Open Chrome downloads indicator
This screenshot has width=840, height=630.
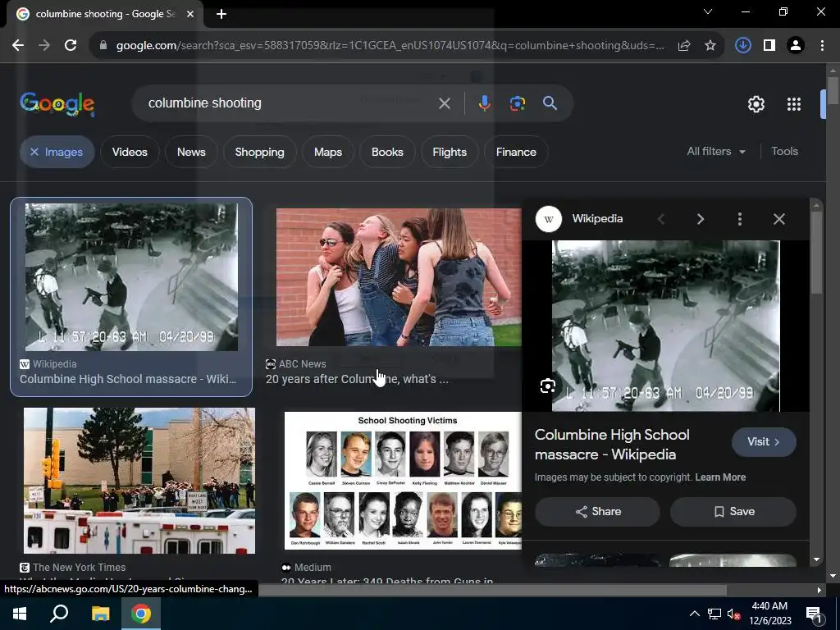click(742, 46)
